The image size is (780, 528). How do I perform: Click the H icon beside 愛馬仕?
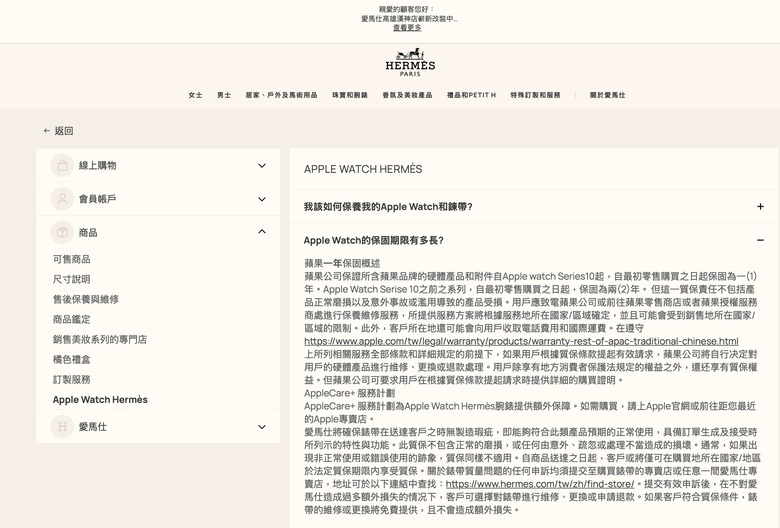pyautogui.click(x=62, y=426)
